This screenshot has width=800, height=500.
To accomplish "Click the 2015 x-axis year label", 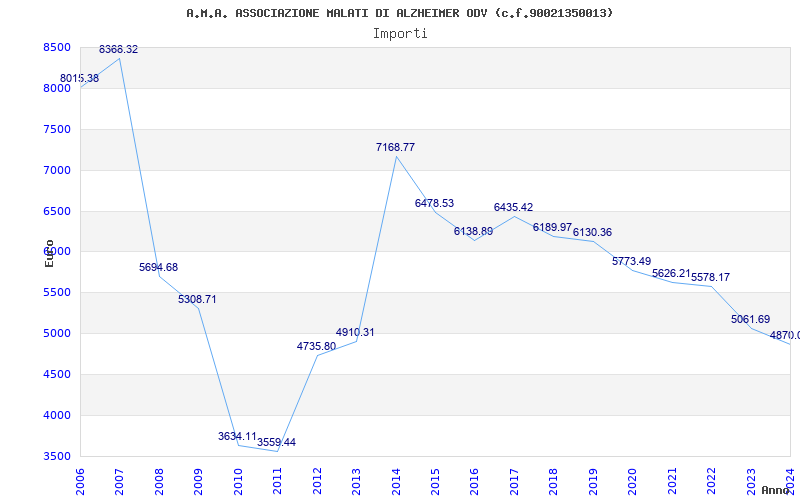I will pos(435,481).
